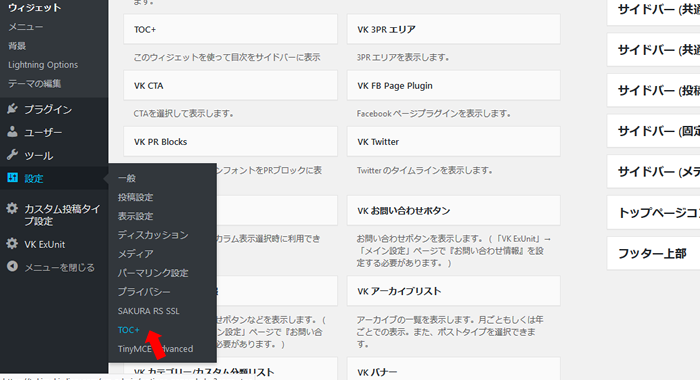This screenshot has width=700, height=380.
Task: Expand the VK アーカイブリスト widget
Action: point(454,291)
